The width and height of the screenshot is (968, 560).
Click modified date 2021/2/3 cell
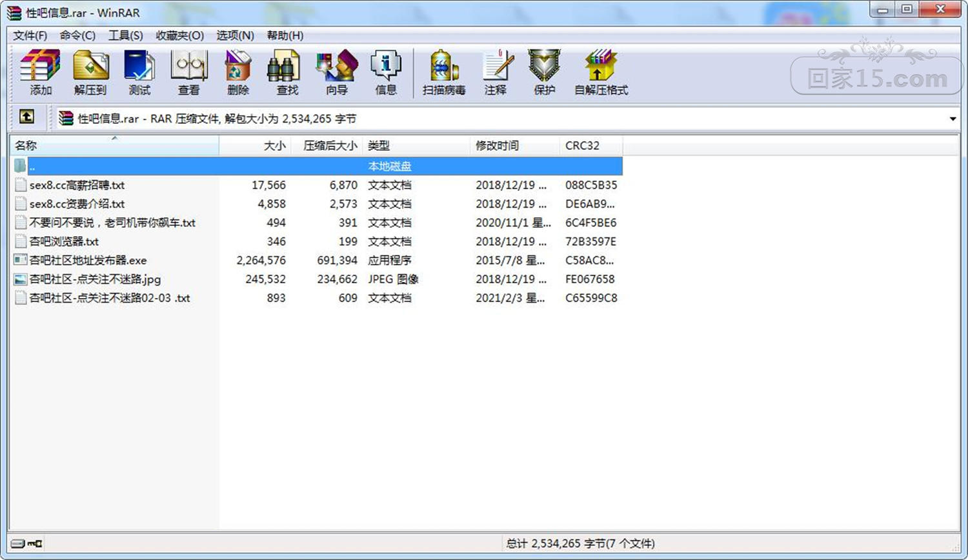point(510,297)
